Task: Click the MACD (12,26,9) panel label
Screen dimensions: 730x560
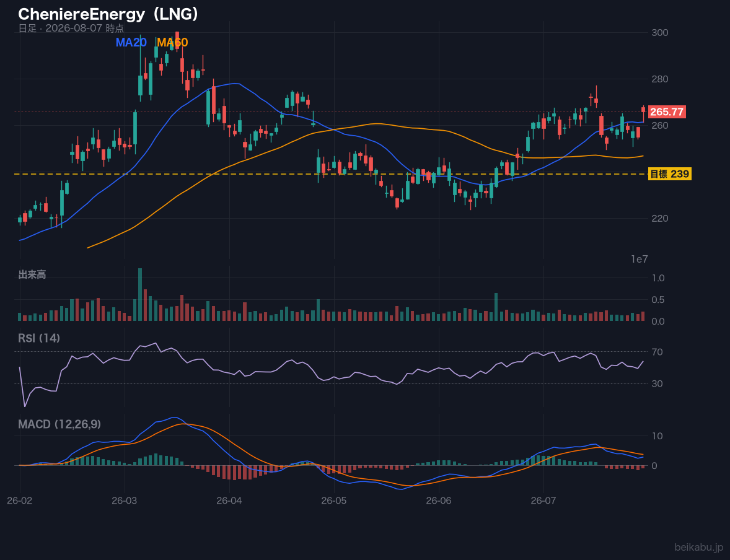Action: pyautogui.click(x=59, y=424)
